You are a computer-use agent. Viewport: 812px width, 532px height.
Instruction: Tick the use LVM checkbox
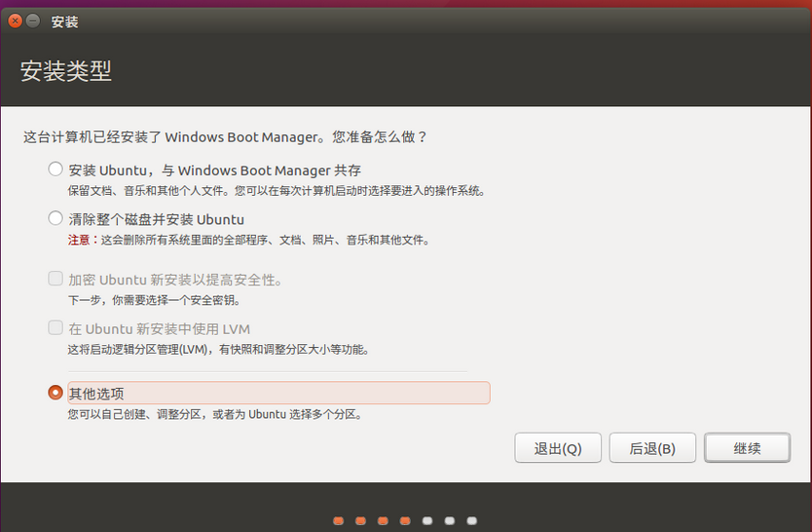tap(55, 328)
